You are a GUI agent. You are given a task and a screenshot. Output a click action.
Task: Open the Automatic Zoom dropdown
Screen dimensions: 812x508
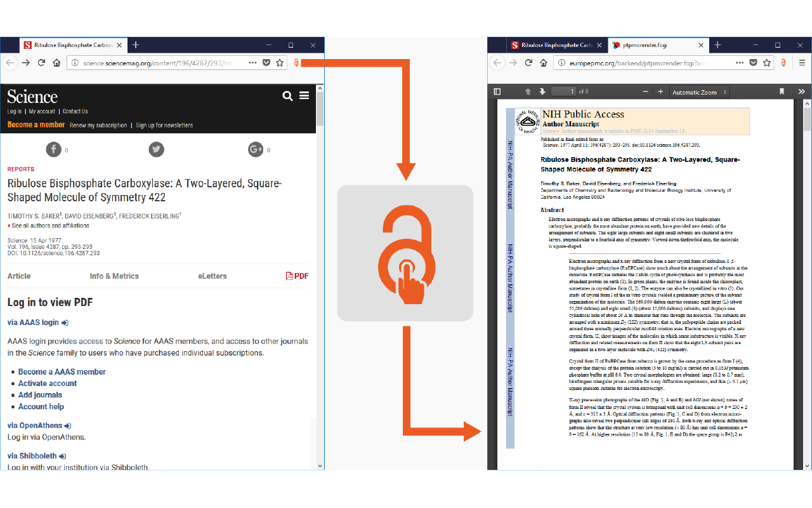[x=700, y=91]
